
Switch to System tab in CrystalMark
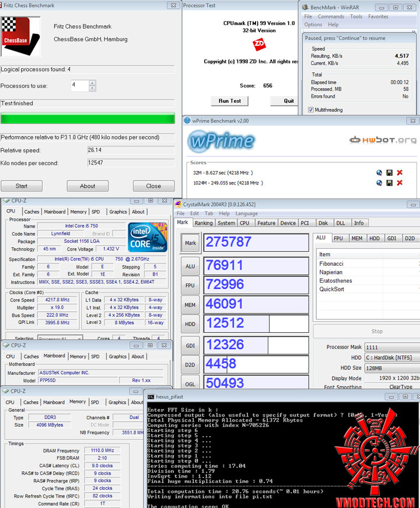click(226, 223)
